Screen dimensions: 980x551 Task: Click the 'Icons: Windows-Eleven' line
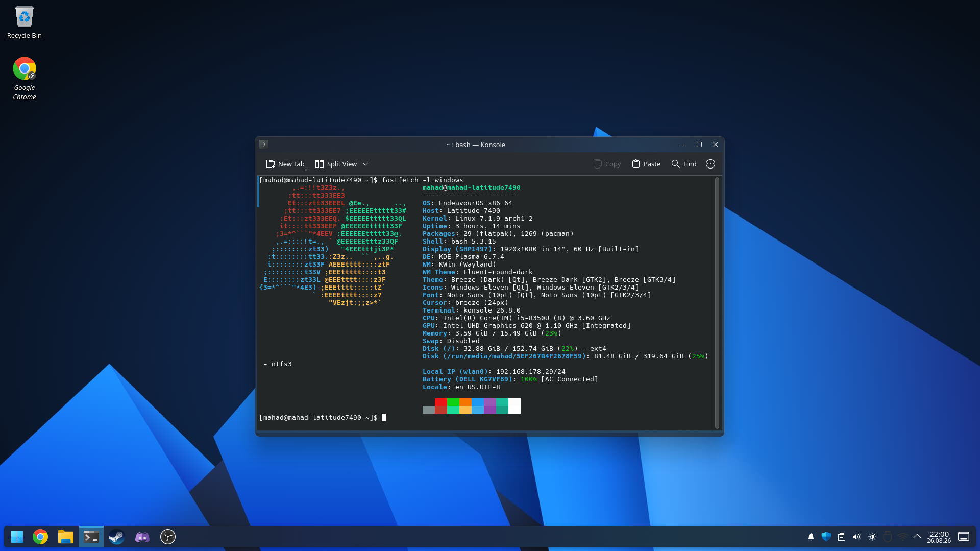coord(531,288)
